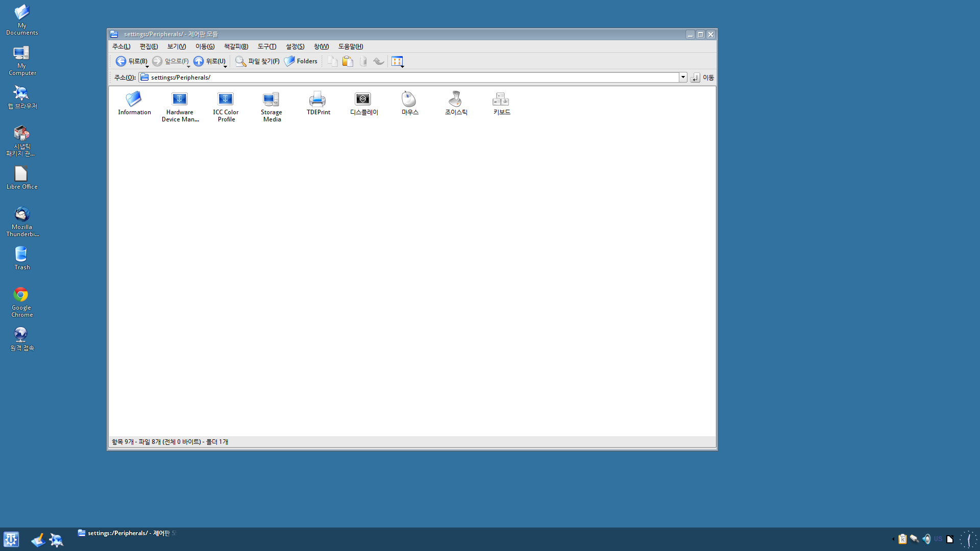Viewport: 980px width, 551px height.
Task: Open the 조이스틱 joystick module
Action: [456, 104]
